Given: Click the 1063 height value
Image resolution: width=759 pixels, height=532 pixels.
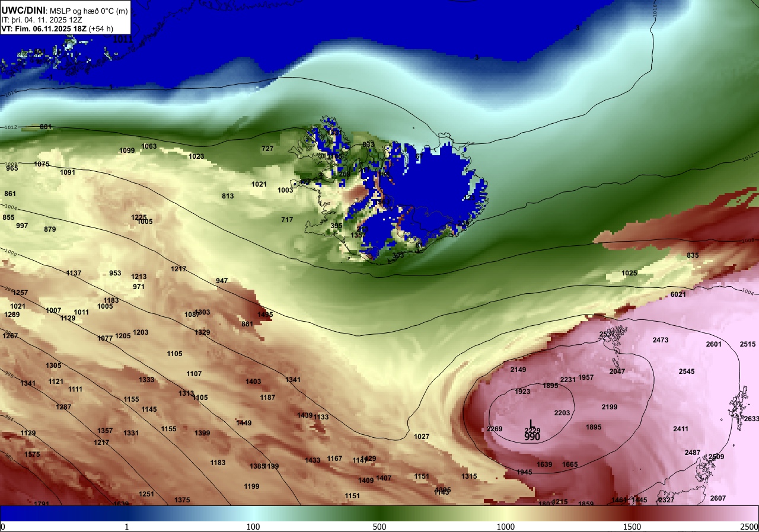Looking at the screenshot, I should click(149, 146).
